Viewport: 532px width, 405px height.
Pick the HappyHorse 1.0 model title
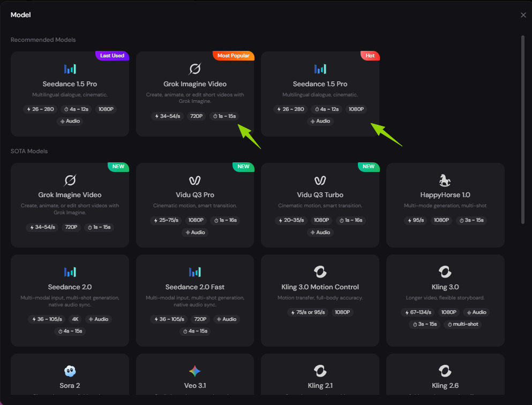click(x=445, y=194)
